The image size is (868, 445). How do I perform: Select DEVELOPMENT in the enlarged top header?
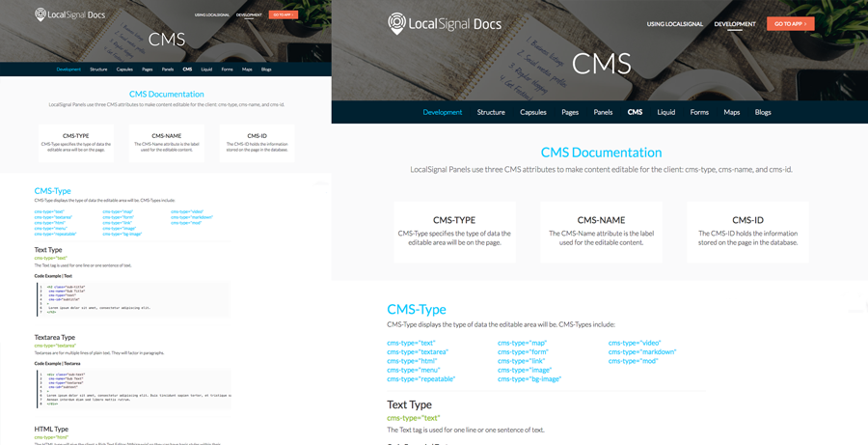tap(735, 24)
